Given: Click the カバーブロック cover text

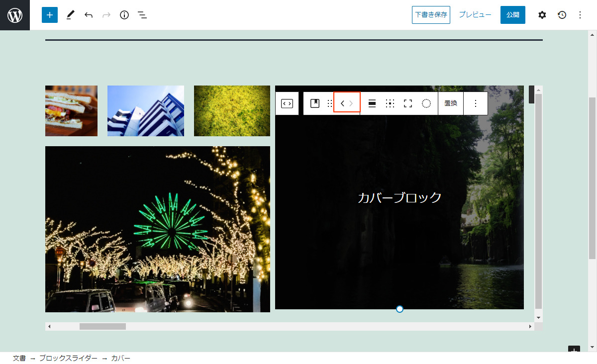Looking at the screenshot, I should coord(399,197).
